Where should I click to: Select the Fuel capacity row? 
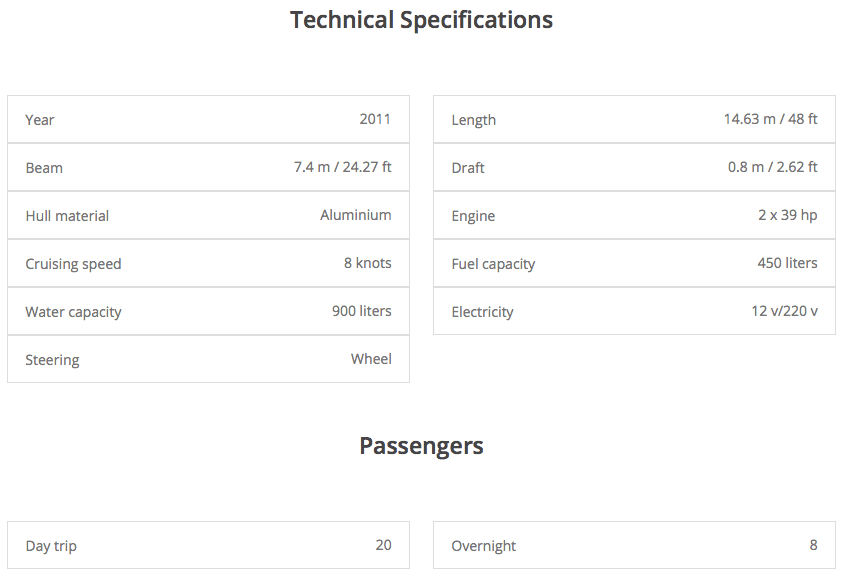click(x=634, y=264)
